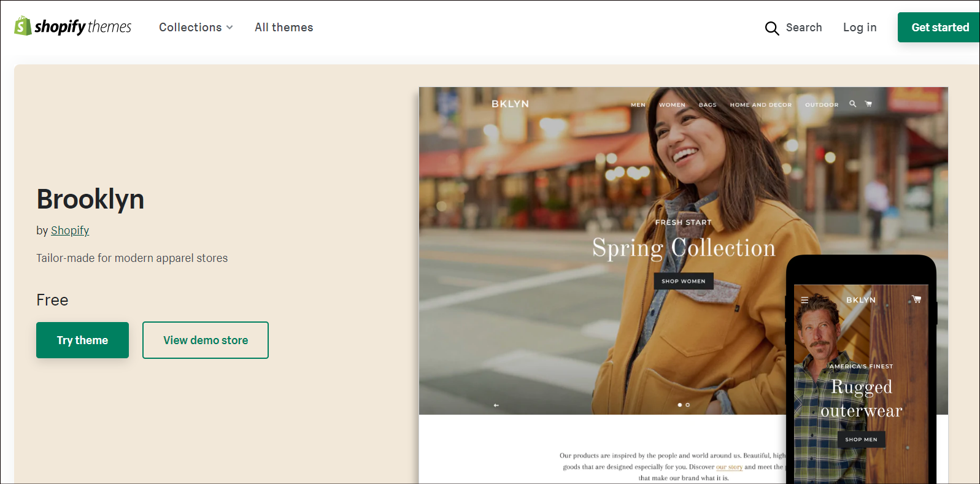The image size is (980, 484).
Task: Click the cart icon in desktop preview
Action: [868, 104]
